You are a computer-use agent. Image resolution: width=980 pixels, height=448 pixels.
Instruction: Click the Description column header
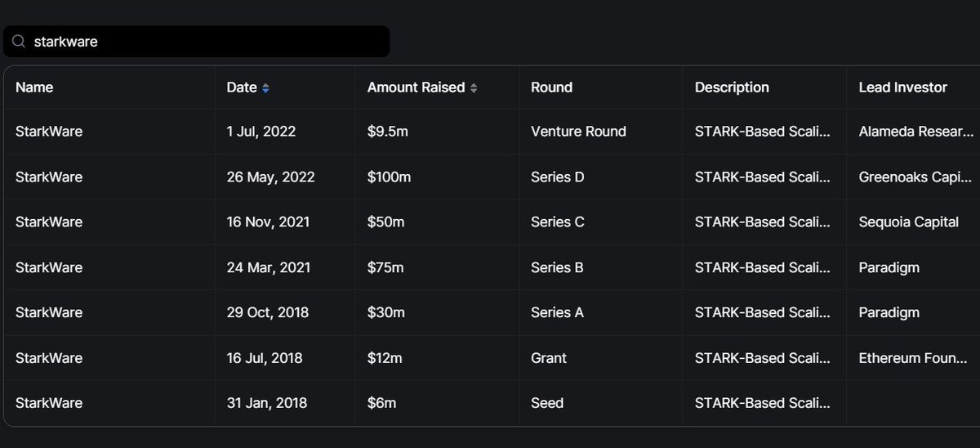[732, 87]
